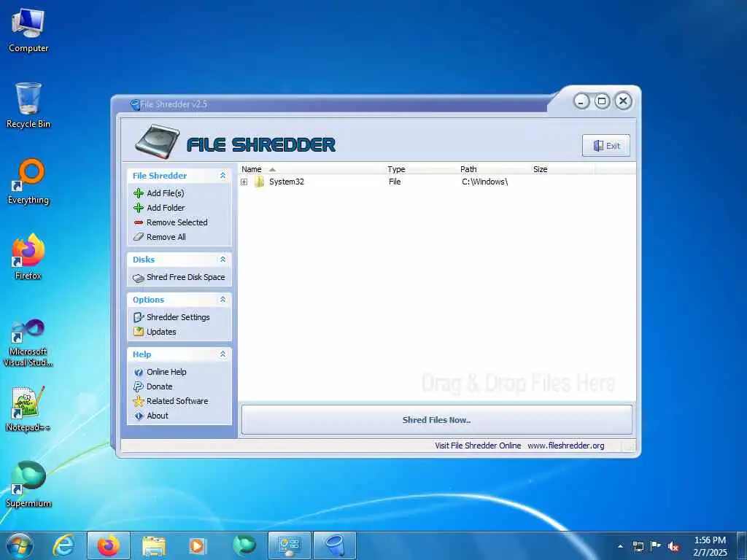The width and height of the screenshot is (747, 560).
Task: Click the green plus icon for Add Folder
Action: (139, 208)
